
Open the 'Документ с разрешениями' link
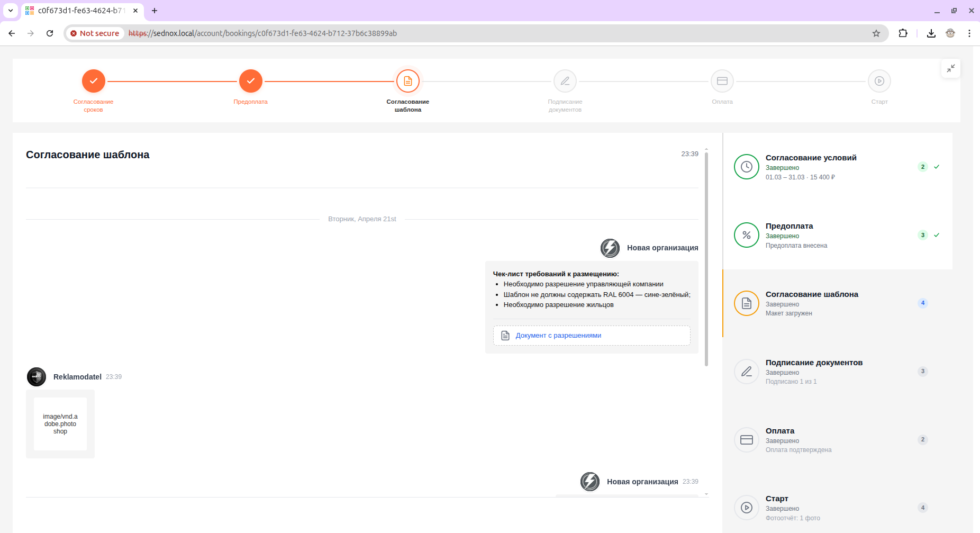point(558,336)
